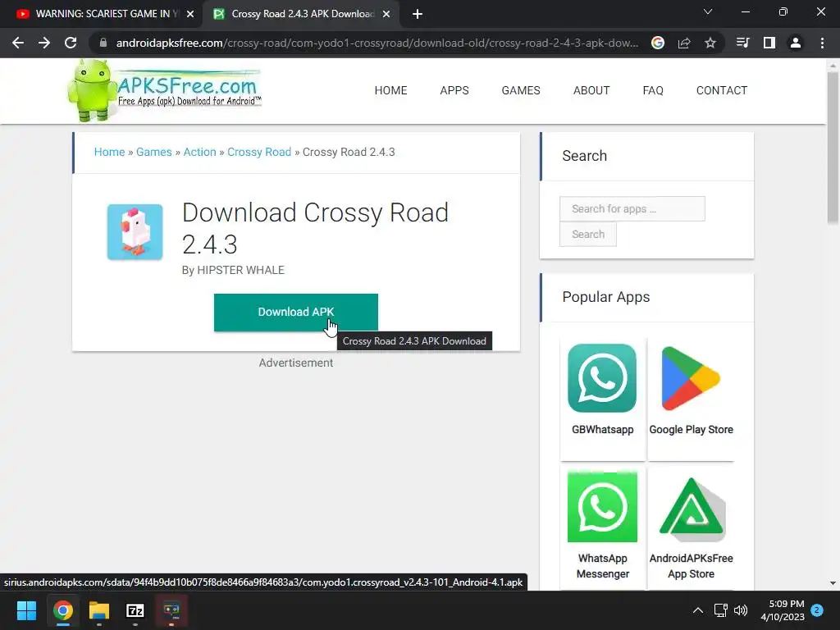Show hidden system tray icons
The image size is (840, 630).
(698, 610)
